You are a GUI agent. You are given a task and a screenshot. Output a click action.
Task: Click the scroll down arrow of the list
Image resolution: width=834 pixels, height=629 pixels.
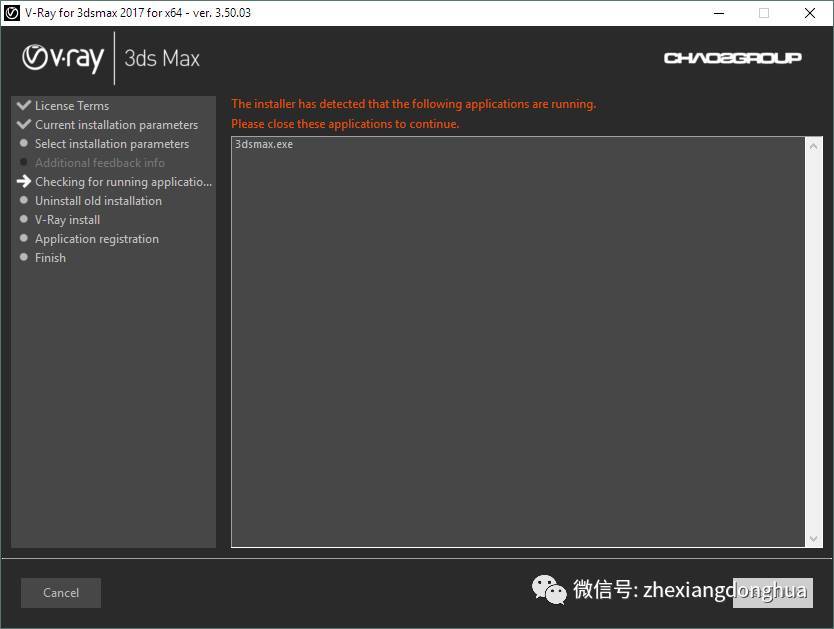(x=813, y=539)
